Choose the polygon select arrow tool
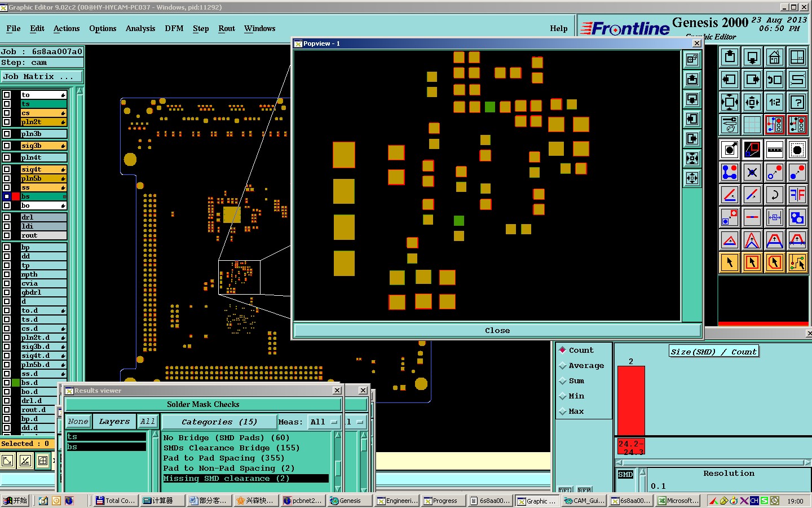The height and width of the screenshot is (508, 812). click(775, 262)
